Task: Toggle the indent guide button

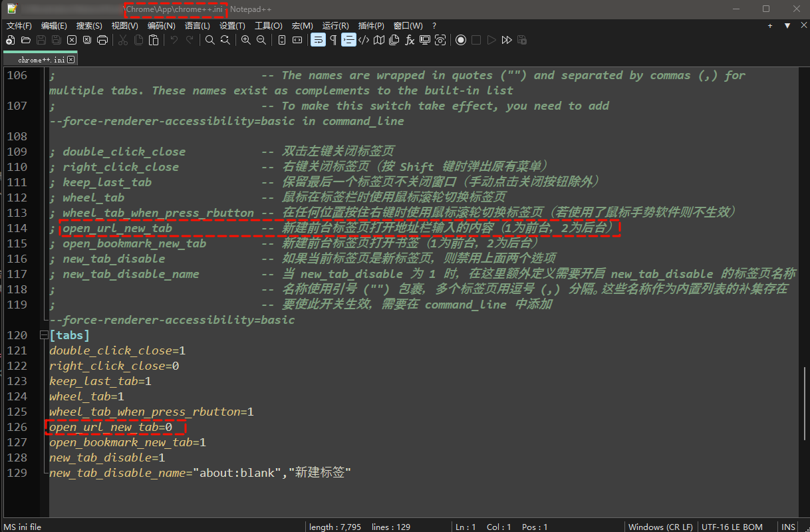Action: point(348,41)
